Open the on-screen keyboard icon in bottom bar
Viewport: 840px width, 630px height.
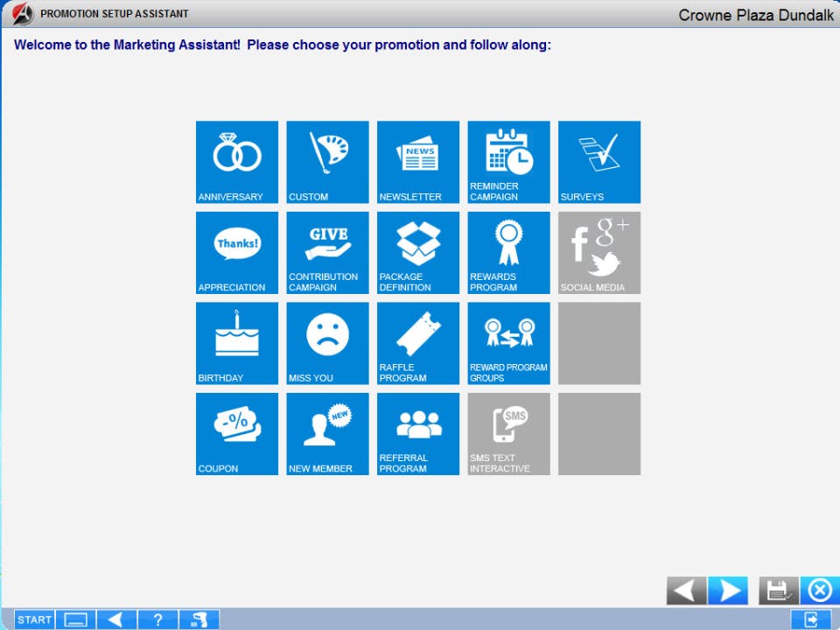tap(75, 619)
